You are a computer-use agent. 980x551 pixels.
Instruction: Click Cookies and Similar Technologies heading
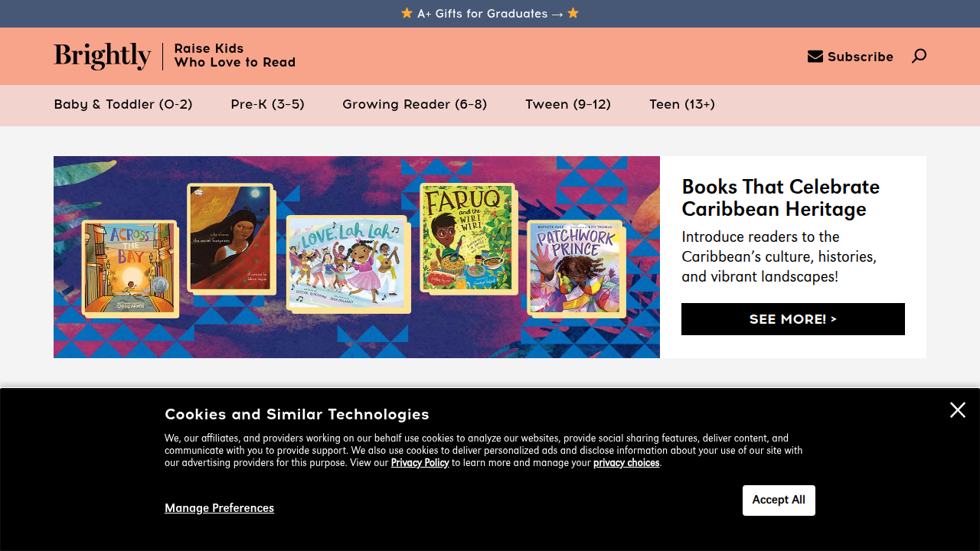pyautogui.click(x=297, y=414)
